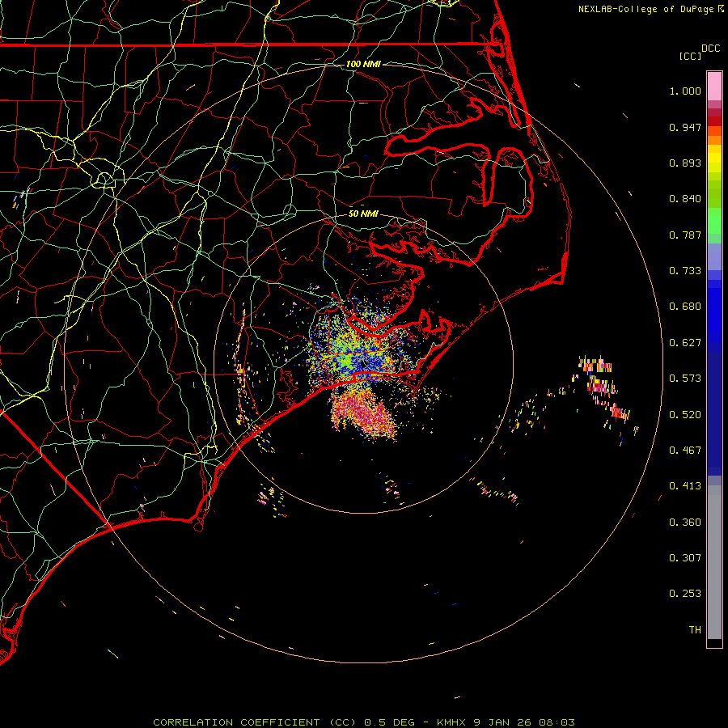Click the 100 NMI range ring label
728x728 pixels.
point(363,64)
